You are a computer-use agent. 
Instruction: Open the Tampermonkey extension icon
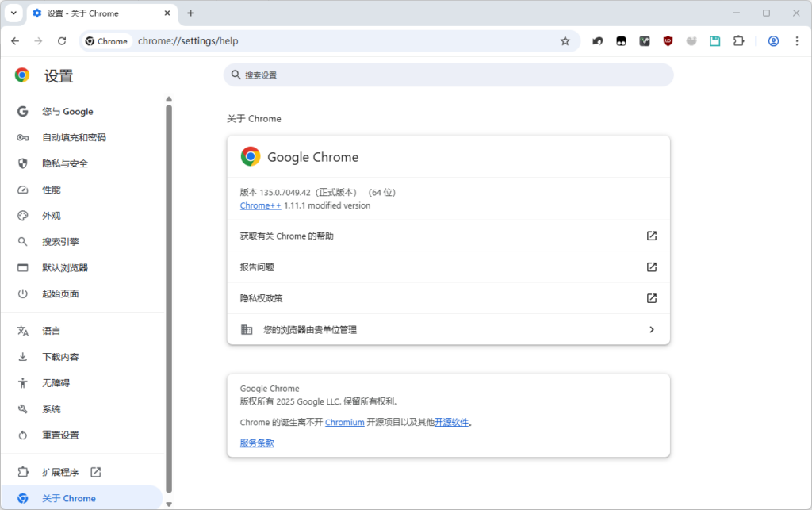[x=621, y=41]
